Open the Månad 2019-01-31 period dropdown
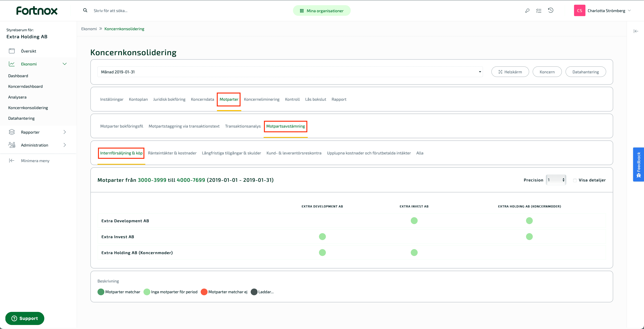 coord(290,72)
